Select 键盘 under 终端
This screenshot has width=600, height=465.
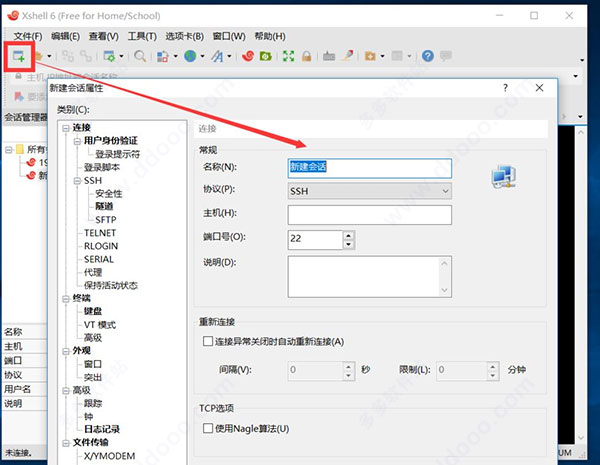tap(93, 311)
